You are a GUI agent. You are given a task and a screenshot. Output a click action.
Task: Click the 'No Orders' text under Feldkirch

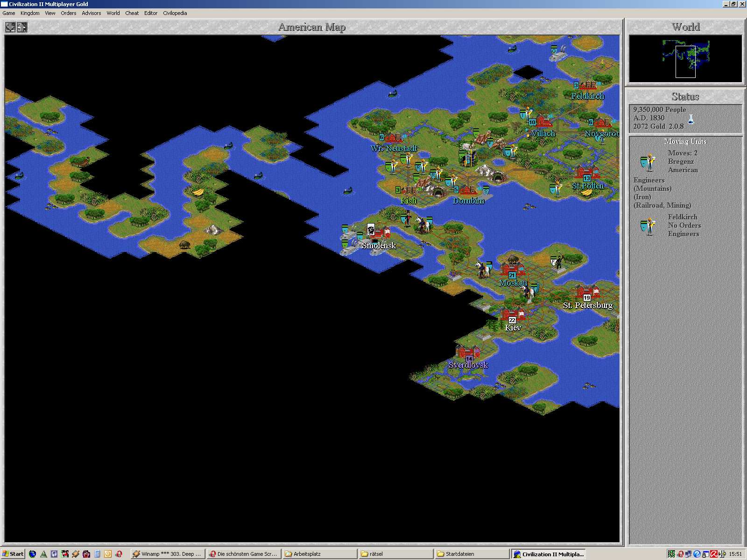[x=684, y=225]
